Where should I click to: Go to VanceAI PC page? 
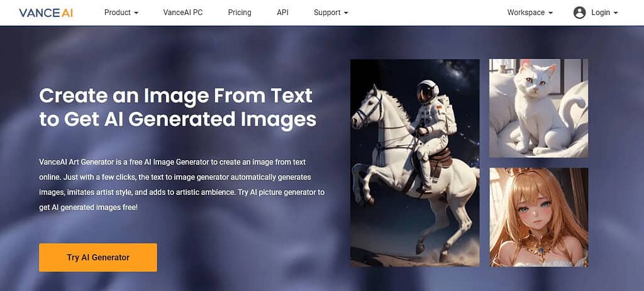(x=183, y=13)
